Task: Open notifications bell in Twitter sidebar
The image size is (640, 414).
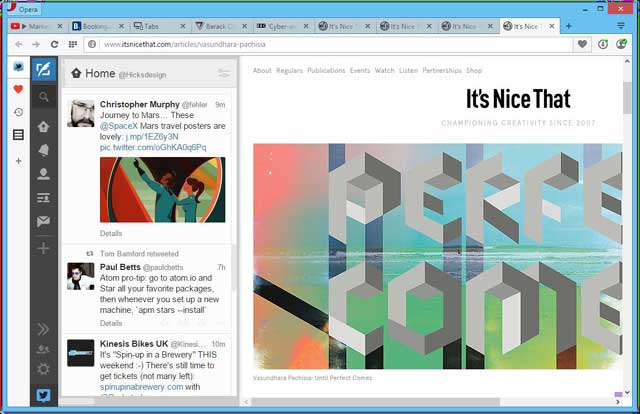Action: click(x=43, y=150)
